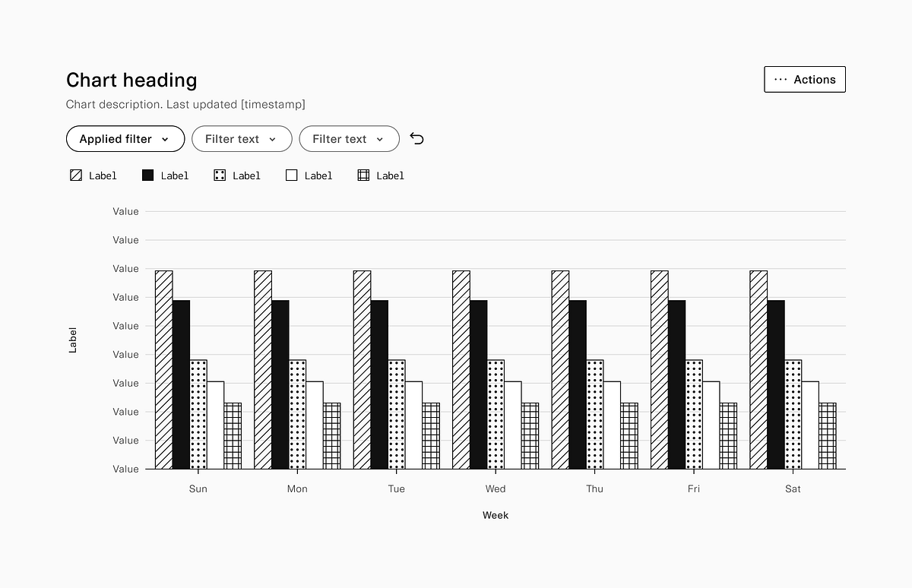Click the diagonal stripe legend swatch

point(75,175)
